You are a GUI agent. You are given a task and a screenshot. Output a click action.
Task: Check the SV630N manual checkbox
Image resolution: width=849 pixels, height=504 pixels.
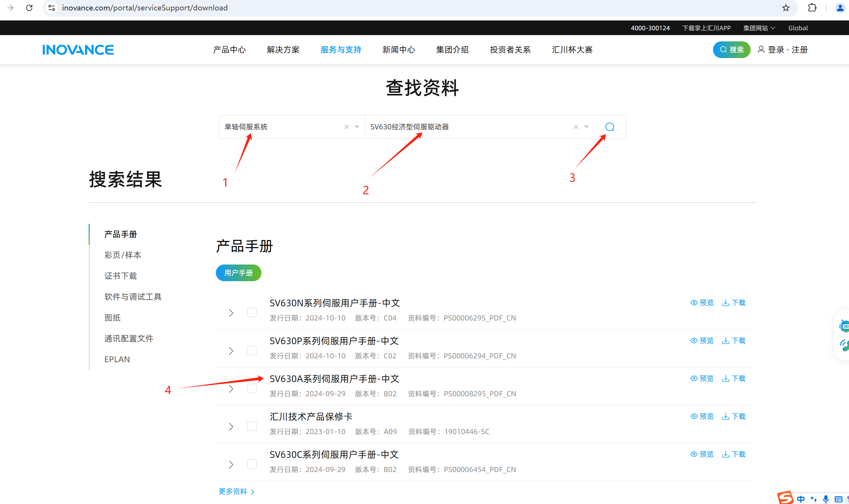[x=252, y=312]
